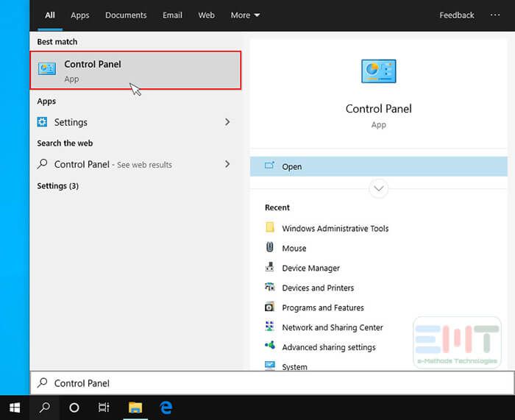Open Microsoft Edge from the taskbar

(x=166, y=407)
